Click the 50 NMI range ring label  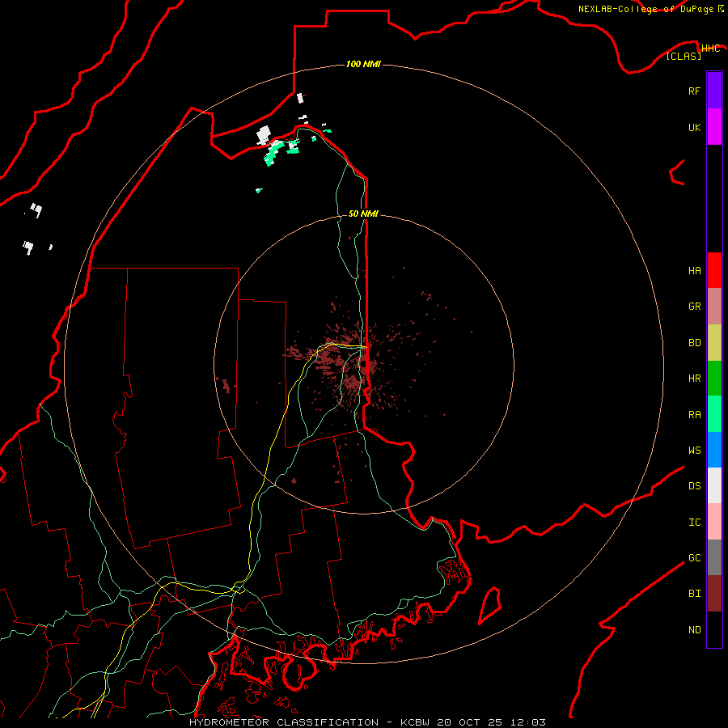pyautogui.click(x=363, y=214)
